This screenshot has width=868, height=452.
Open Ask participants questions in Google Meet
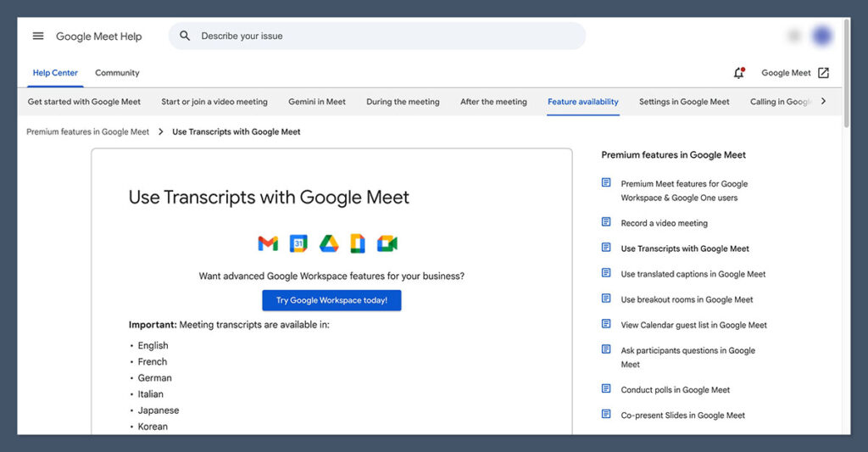688,357
